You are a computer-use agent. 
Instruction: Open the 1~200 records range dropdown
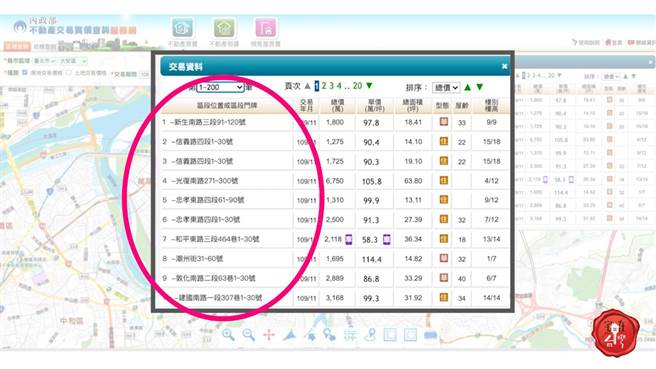(x=220, y=87)
